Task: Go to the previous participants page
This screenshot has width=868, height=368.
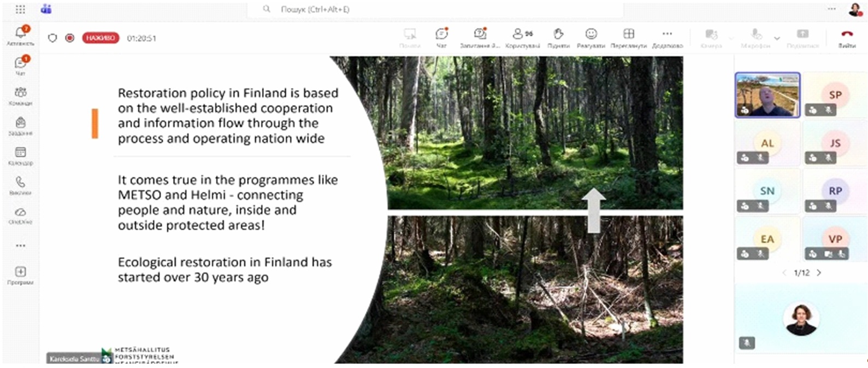Action: [784, 272]
